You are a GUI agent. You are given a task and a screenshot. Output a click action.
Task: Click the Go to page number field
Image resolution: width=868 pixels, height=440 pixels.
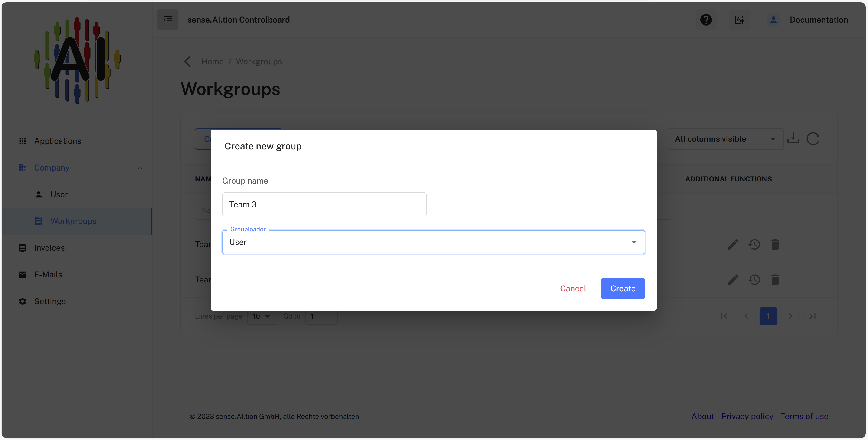[321, 316]
